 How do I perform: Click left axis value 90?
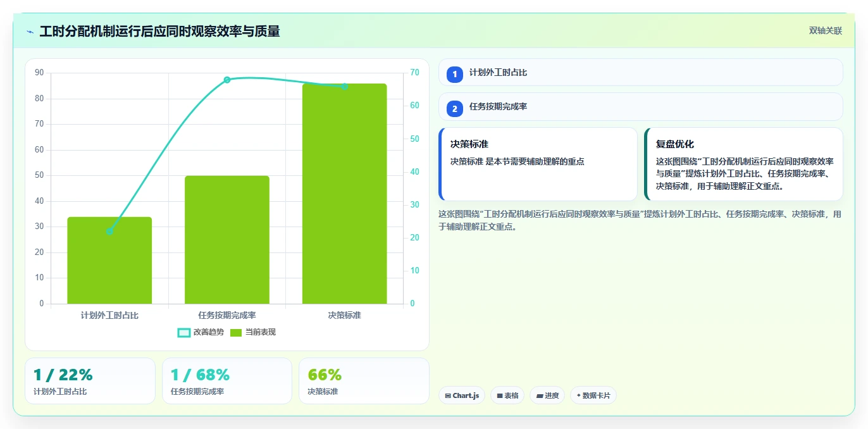point(39,73)
